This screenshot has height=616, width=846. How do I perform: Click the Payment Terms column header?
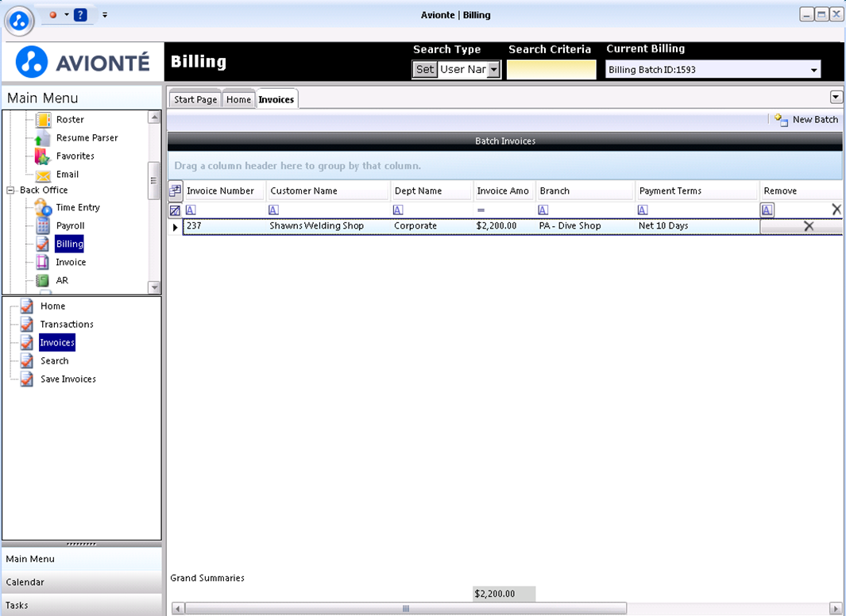697,191
